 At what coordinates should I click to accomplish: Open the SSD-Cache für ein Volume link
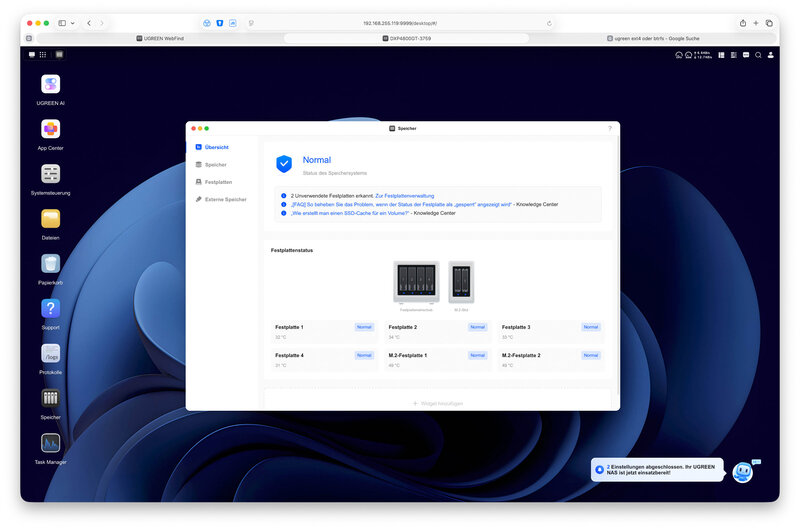tap(349, 213)
